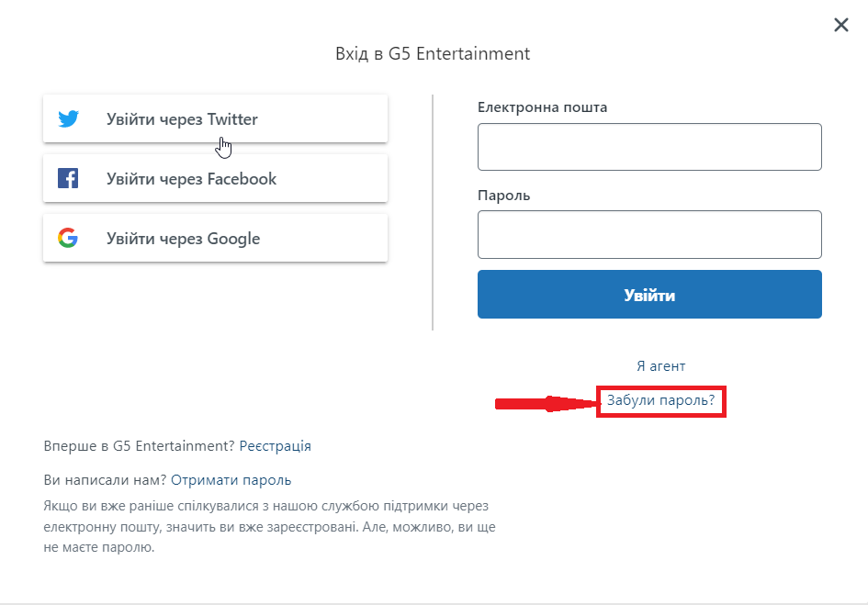Click the Facebook logo icon

tap(68, 178)
